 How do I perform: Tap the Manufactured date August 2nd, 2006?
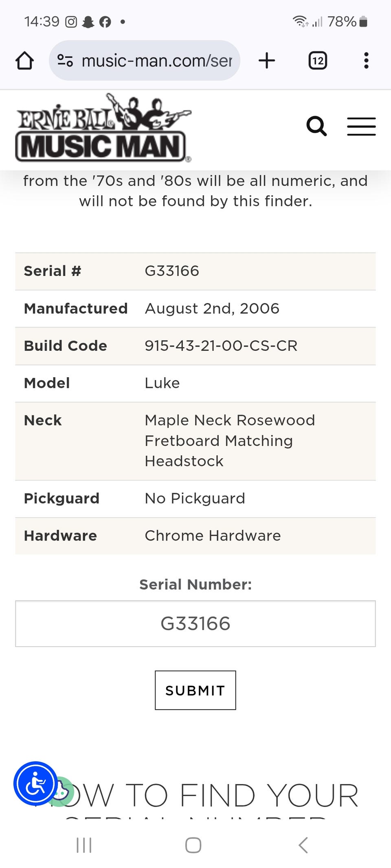coord(212,308)
